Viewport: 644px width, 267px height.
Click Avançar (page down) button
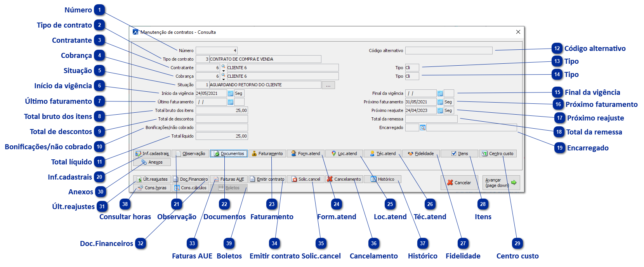coord(500,182)
